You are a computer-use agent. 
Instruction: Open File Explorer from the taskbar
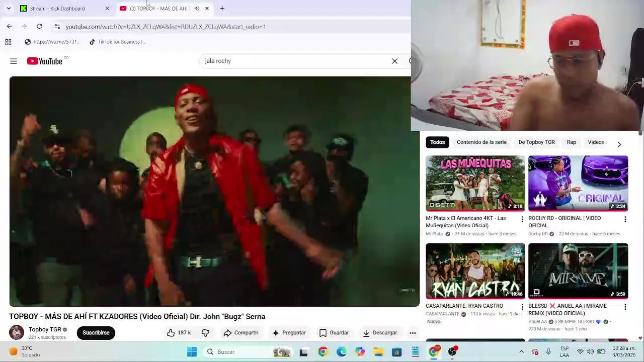[378, 352]
